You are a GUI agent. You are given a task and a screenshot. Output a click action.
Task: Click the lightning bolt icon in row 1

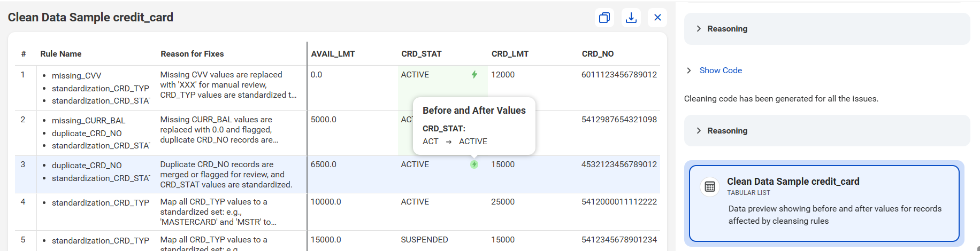474,75
